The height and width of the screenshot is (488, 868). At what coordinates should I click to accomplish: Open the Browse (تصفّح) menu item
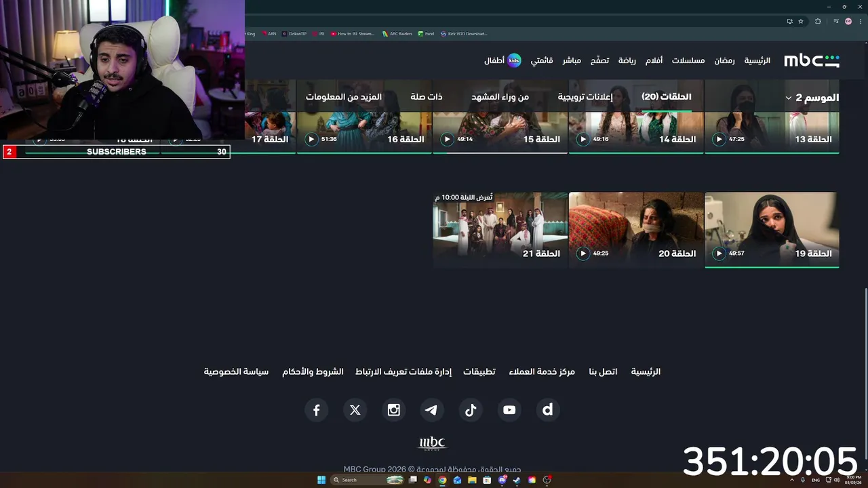[599, 60]
